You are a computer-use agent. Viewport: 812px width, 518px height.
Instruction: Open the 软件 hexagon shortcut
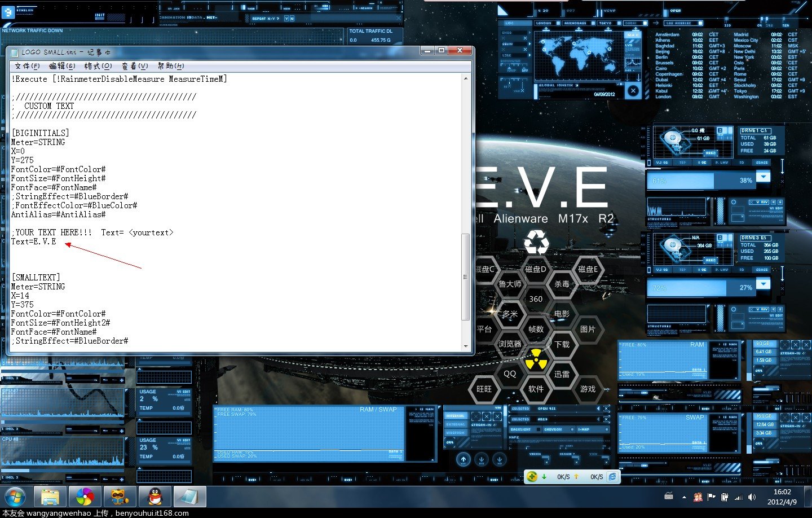pos(536,389)
